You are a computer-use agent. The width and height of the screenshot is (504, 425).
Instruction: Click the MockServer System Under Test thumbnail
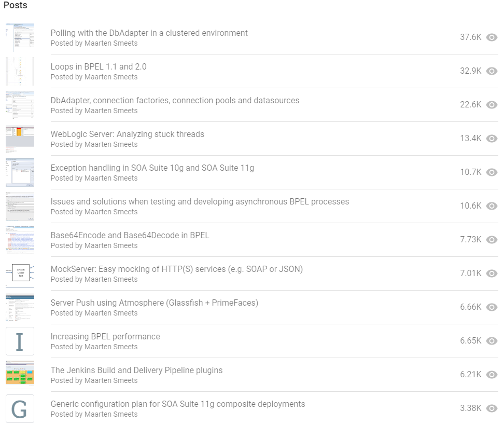click(x=20, y=273)
